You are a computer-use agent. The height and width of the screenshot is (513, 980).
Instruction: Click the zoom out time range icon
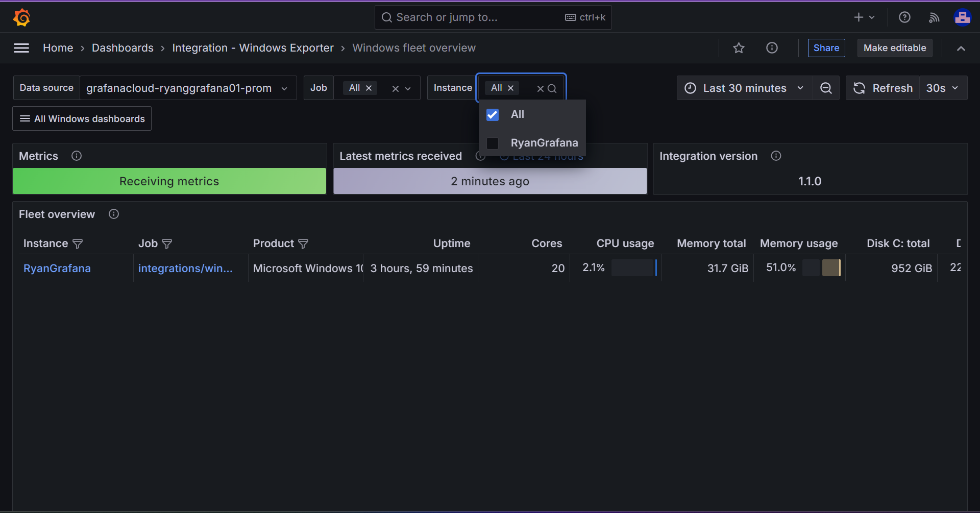826,88
